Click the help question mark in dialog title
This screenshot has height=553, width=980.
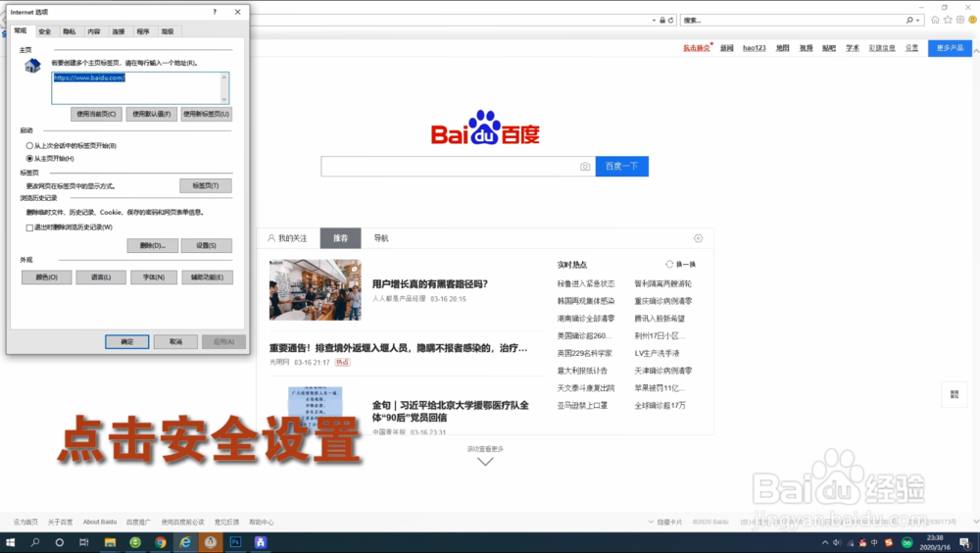click(x=215, y=12)
